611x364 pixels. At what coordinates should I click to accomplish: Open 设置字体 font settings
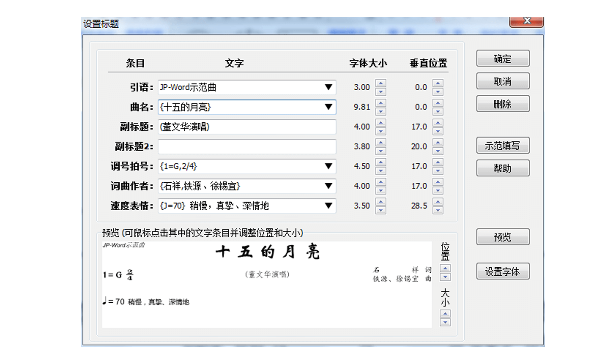tap(502, 271)
